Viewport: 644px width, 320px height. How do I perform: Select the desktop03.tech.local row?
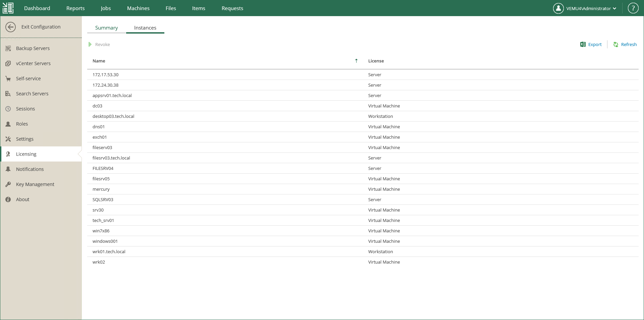point(363,116)
